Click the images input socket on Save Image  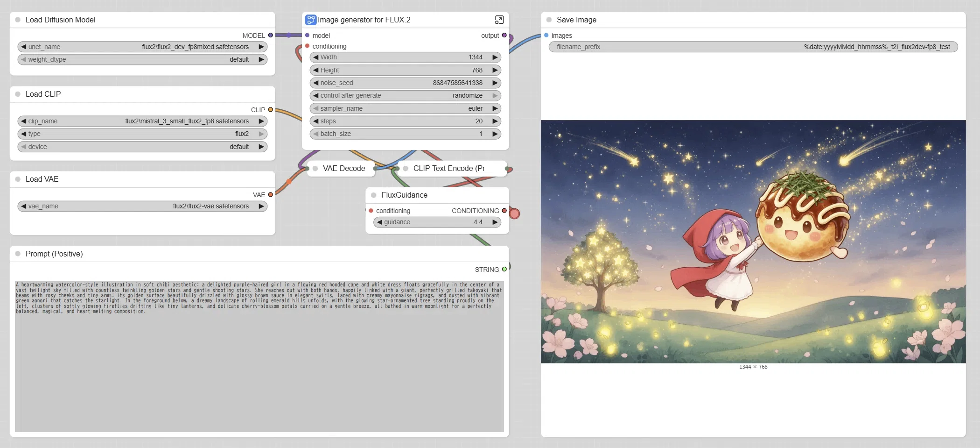(x=546, y=35)
